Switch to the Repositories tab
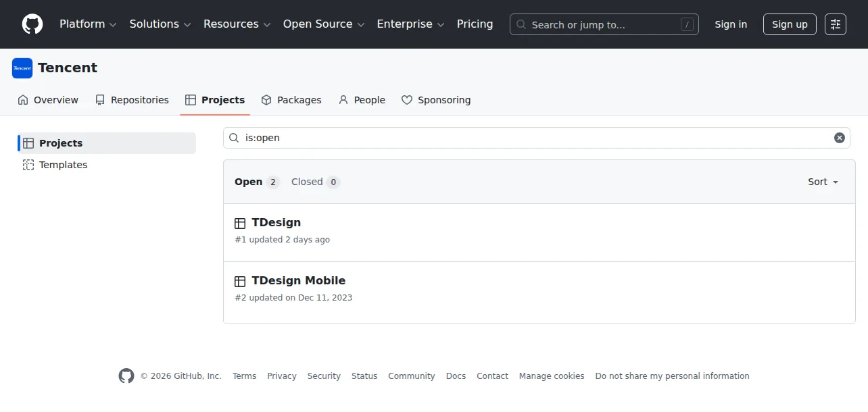The image size is (868, 412). coord(132,100)
